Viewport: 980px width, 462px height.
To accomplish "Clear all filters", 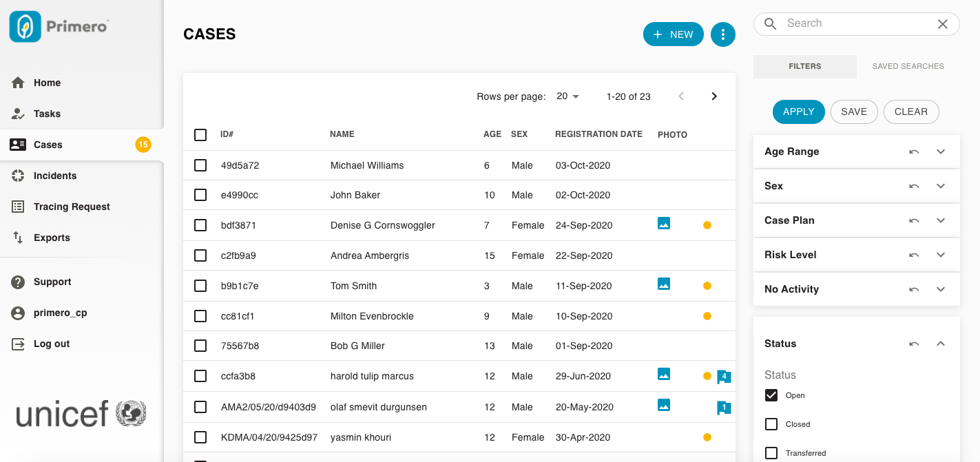I will pyautogui.click(x=911, y=112).
